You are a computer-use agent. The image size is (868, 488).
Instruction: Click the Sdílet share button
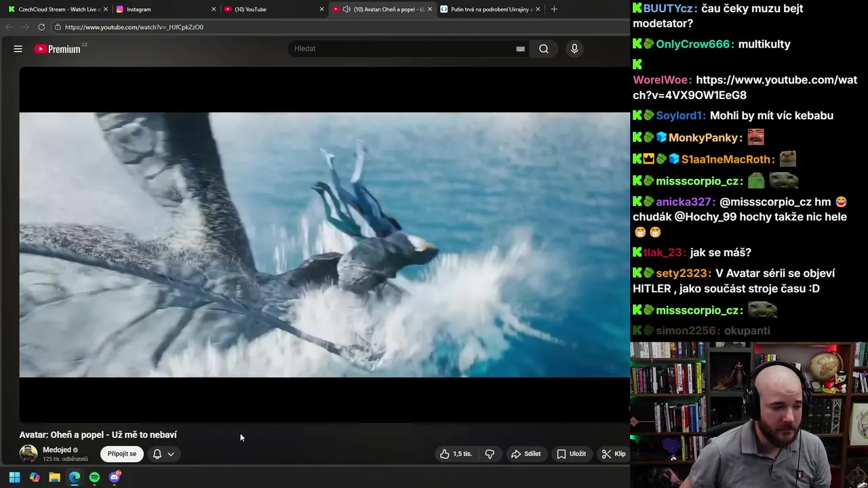pos(526,454)
